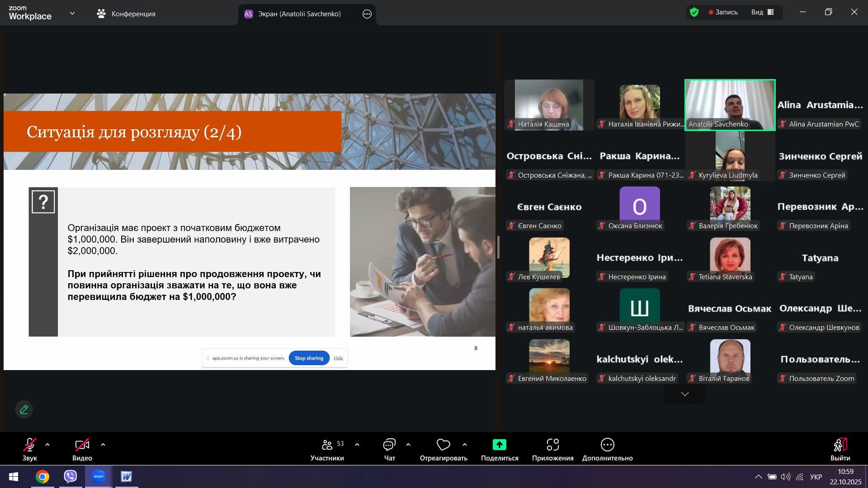This screenshot has height=488, width=868.
Task: Open the Chat panel
Action: pyautogui.click(x=389, y=445)
